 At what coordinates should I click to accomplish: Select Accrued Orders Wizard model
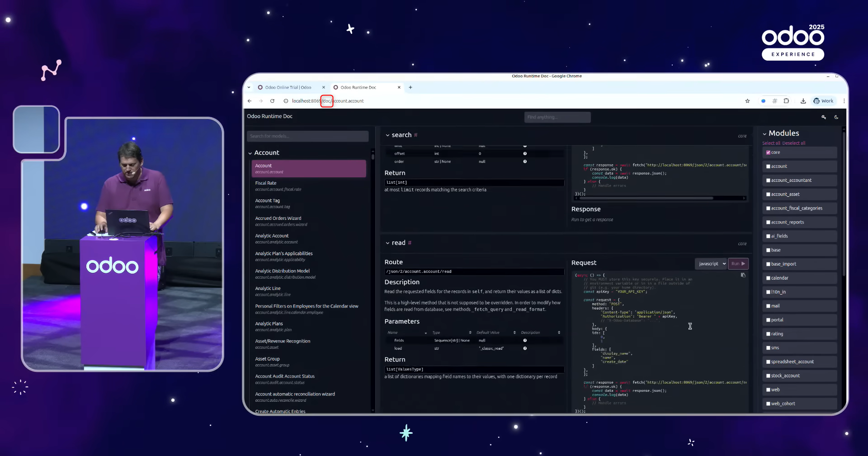[x=309, y=221]
